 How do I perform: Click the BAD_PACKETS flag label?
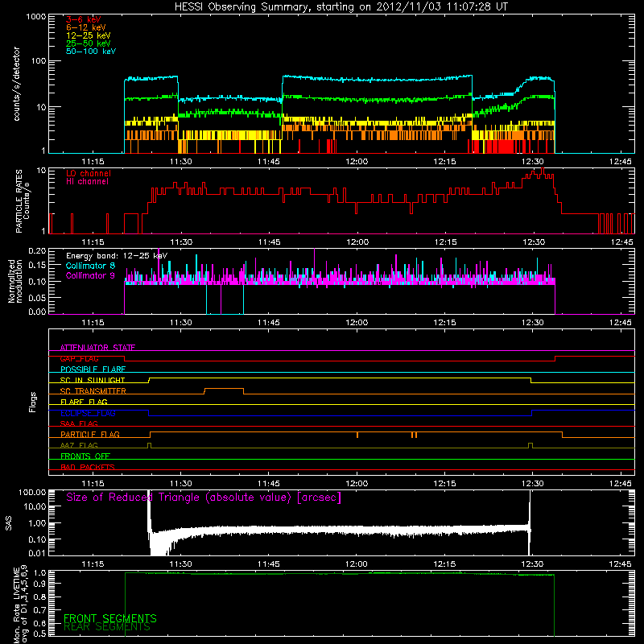pyautogui.click(x=88, y=467)
